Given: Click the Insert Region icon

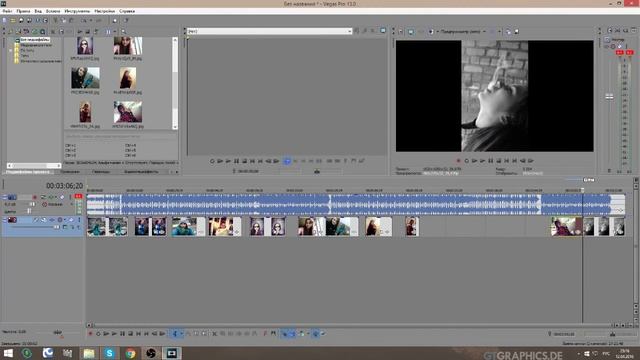Looking at the screenshot, I should coord(274,334).
